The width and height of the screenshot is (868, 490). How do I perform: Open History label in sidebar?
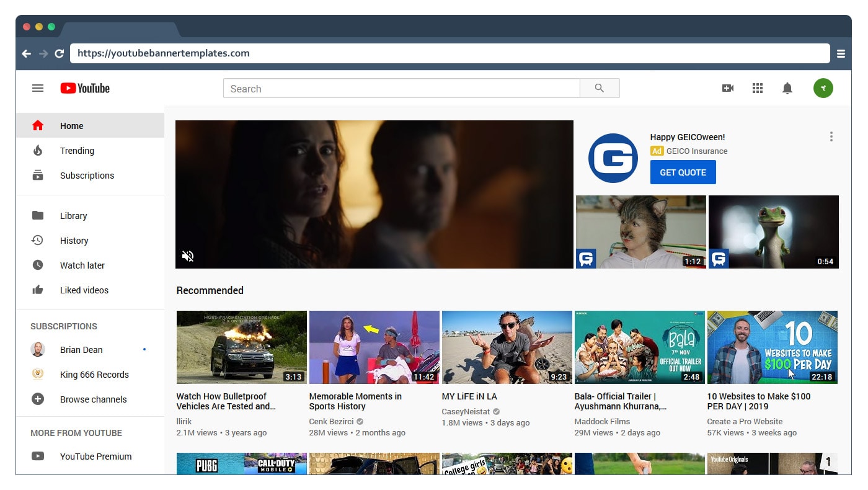click(74, 241)
